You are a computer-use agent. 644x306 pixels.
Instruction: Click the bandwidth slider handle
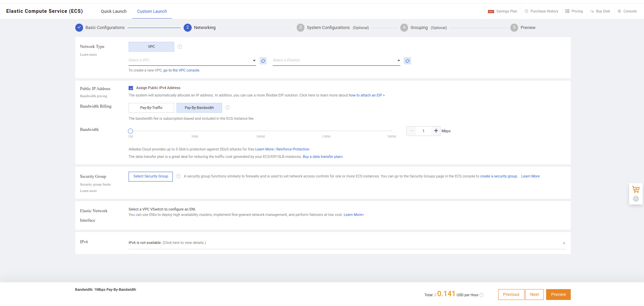click(130, 131)
